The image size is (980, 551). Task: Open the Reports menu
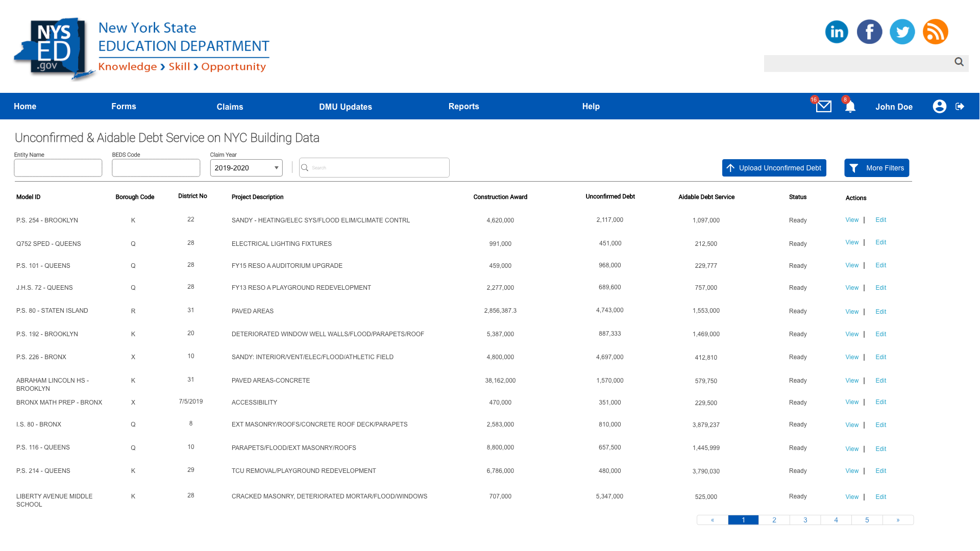(x=463, y=106)
